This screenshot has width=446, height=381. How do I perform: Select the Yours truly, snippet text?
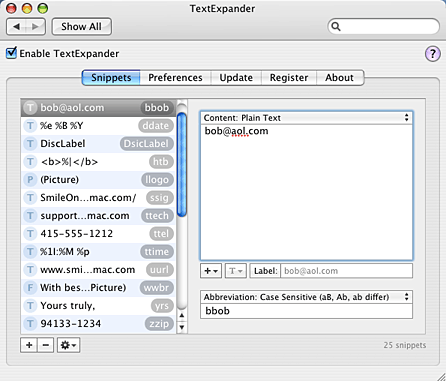(x=68, y=306)
